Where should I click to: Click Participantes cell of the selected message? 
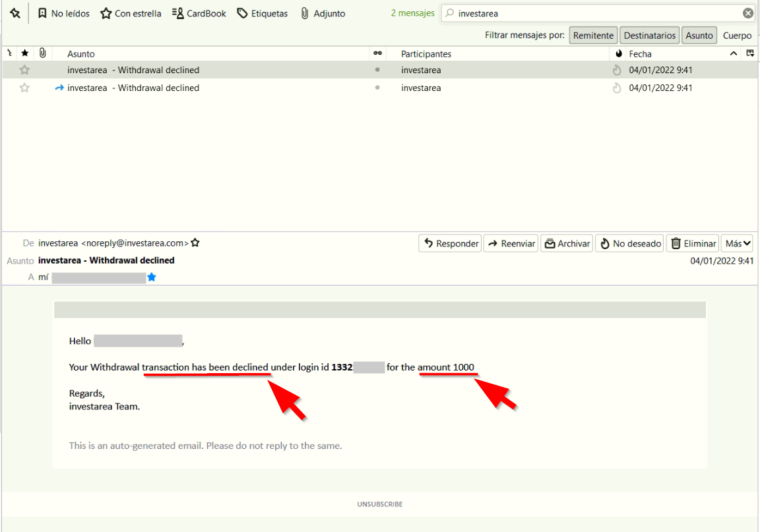(x=421, y=70)
